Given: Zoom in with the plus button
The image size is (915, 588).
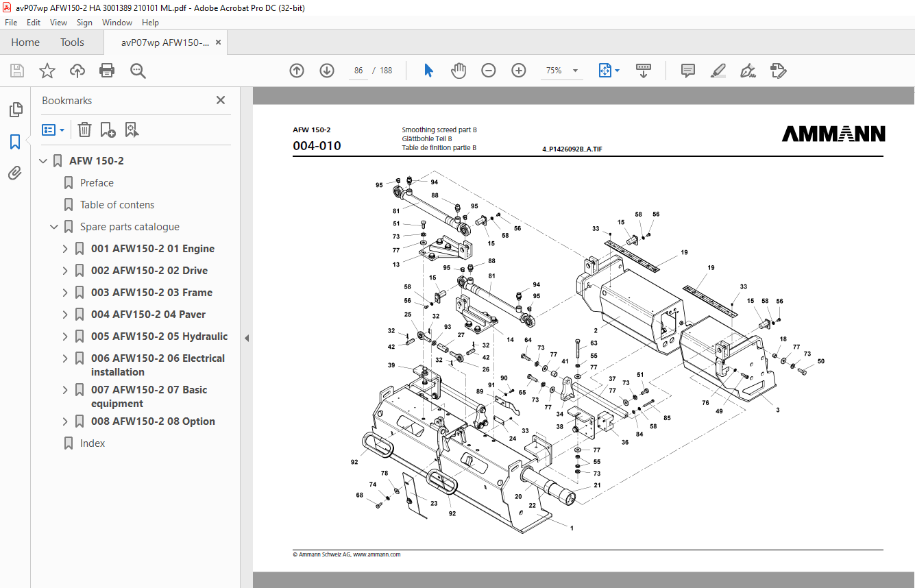Looking at the screenshot, I should (x=519, y=71).
